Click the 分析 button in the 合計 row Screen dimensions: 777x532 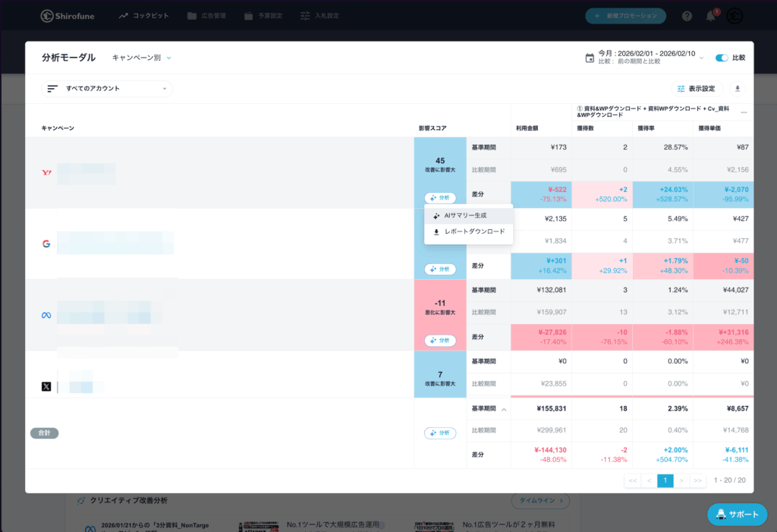click(440, 433)
